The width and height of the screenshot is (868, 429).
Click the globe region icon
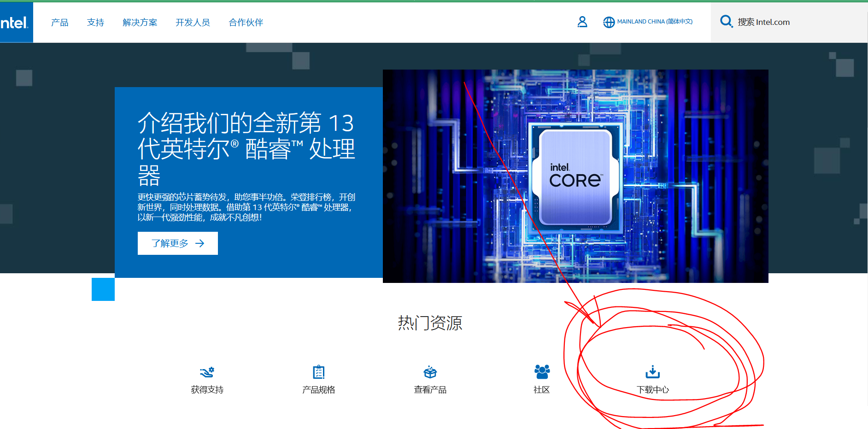609,22
